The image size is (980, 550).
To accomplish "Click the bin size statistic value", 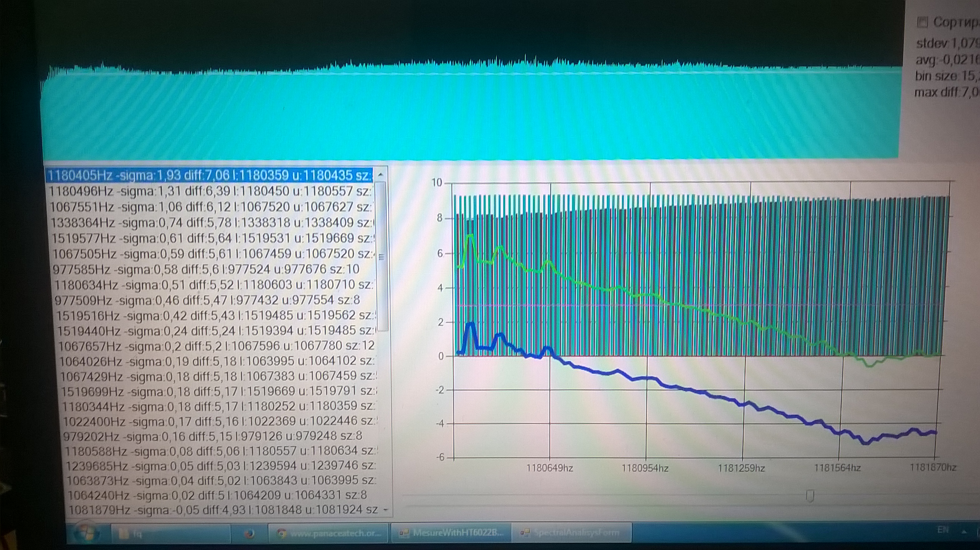I will tap(946, 76).
